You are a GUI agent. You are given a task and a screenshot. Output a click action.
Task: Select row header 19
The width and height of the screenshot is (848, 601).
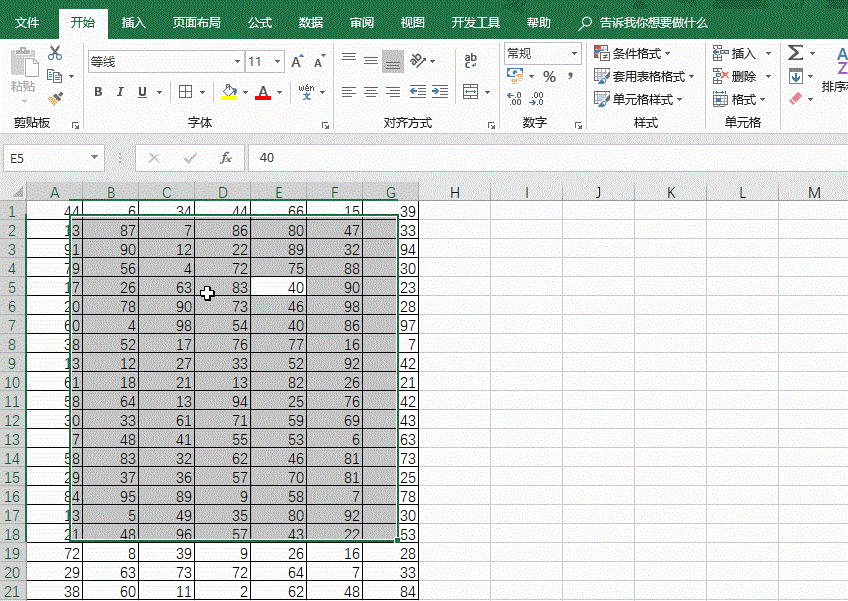click(x=12, y=553)
